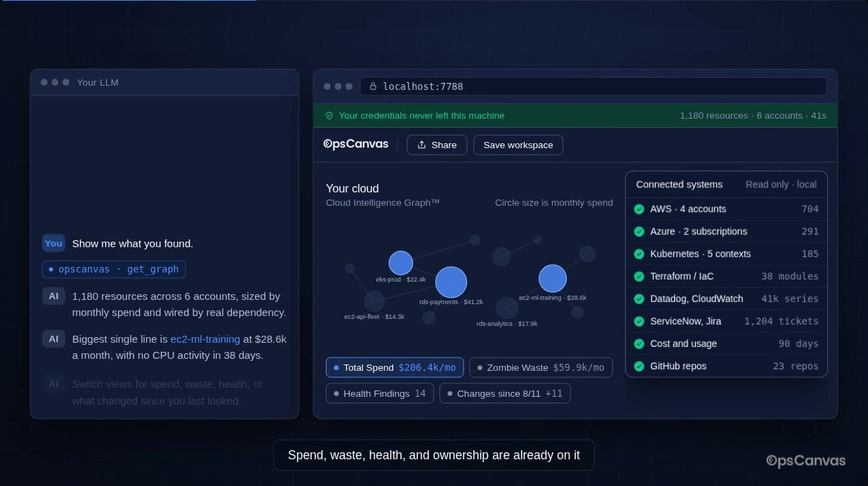The image size is (868, 486).
Task: Click the green check beside Kubernetes
Action: tap(639, 254)
